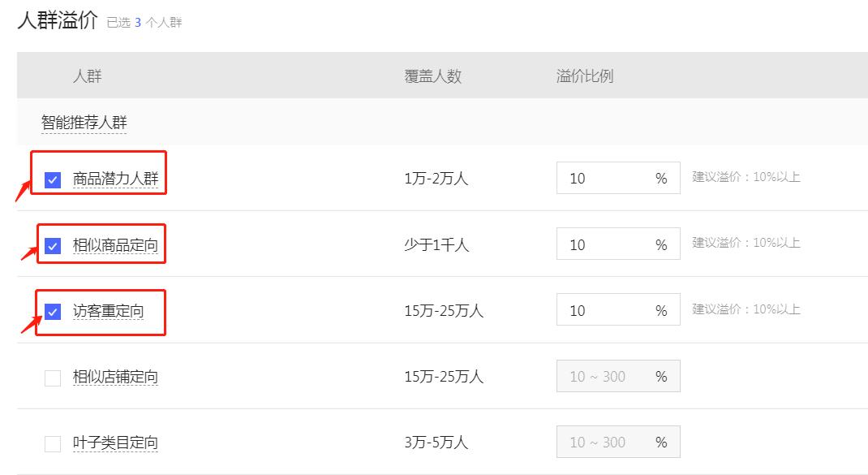Uncheck the 访客重定向 checkbox
This screenshot has height=475, width=868.
point(53,311)
